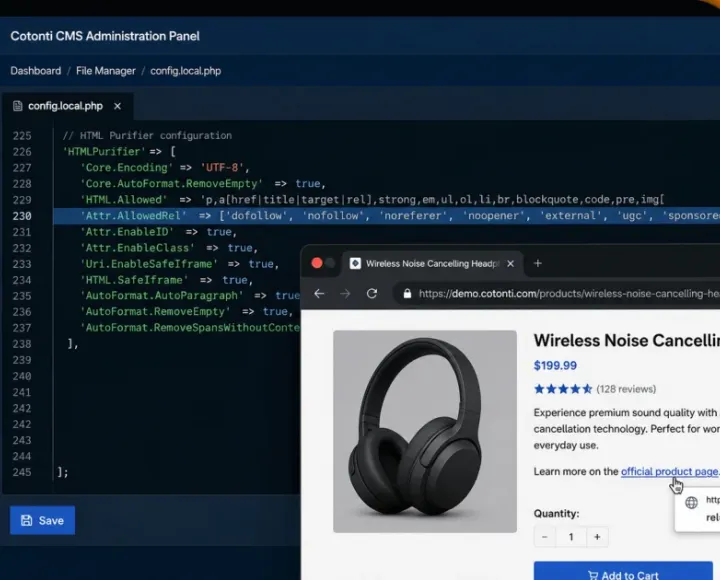Click line number 245 in the gutter

22,472
